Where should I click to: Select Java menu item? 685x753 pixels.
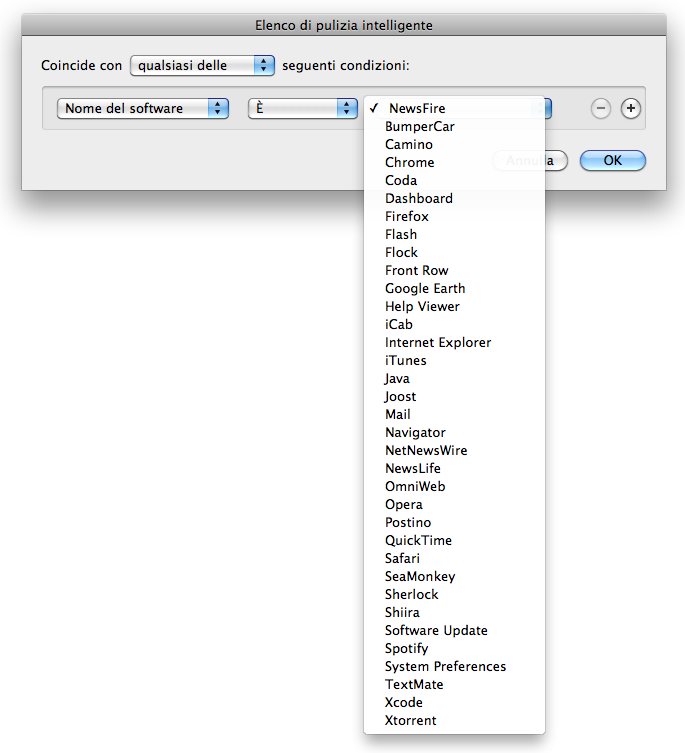(x=454, y=378)
